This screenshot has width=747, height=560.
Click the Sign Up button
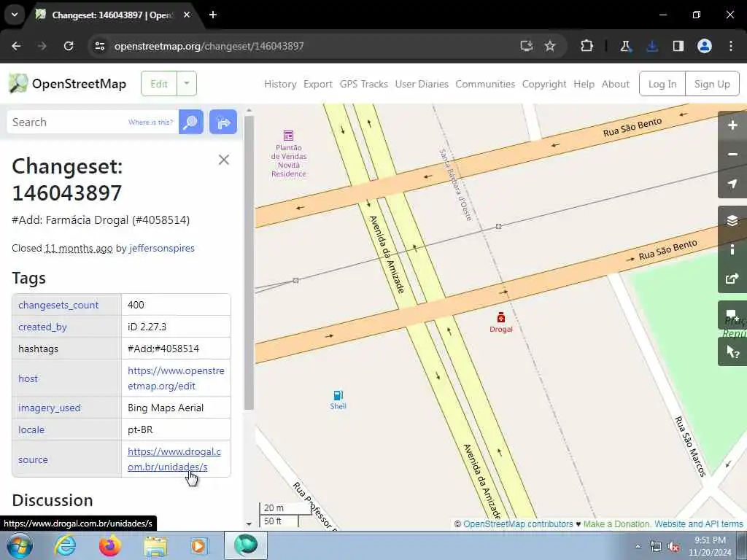pos(712,84)
